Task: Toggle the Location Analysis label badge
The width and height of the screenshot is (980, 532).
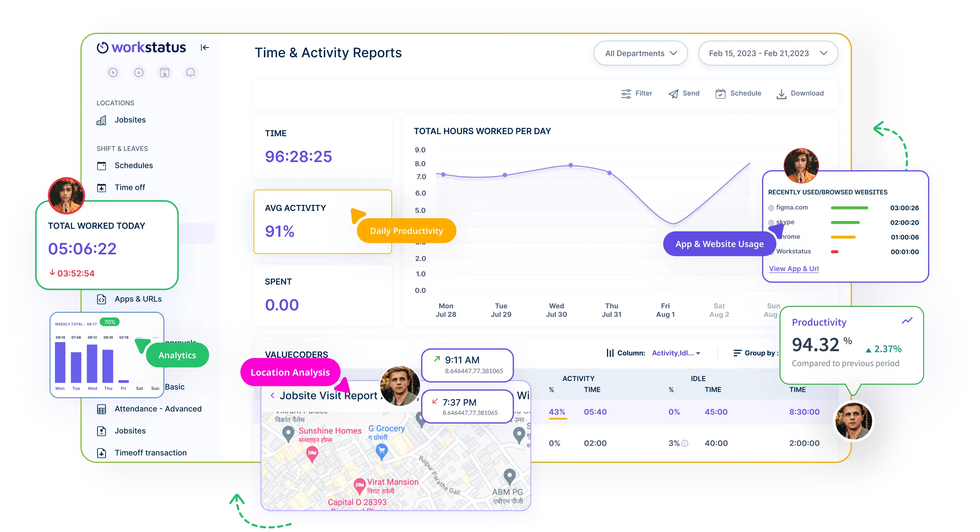Action: (x=292, y=372)
